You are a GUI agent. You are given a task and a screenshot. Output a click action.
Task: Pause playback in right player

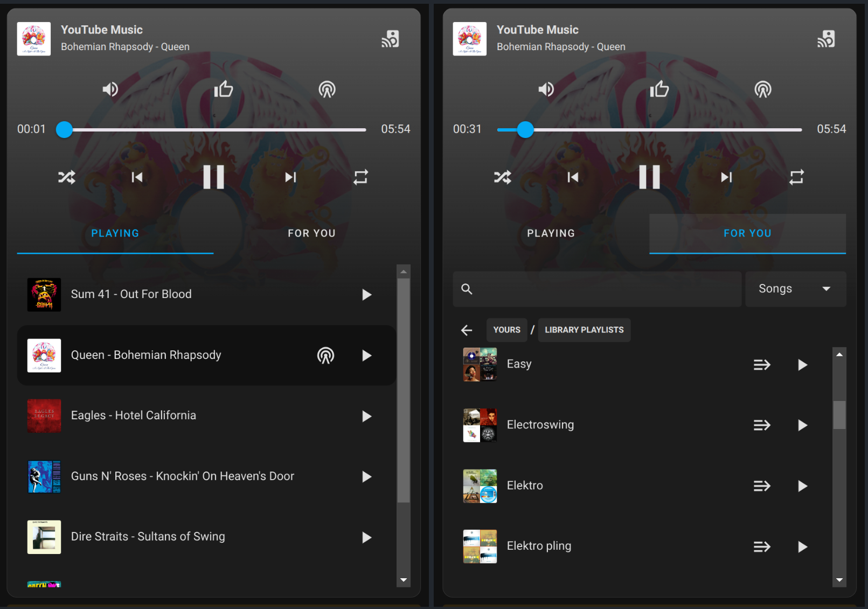(x=650, y=177)
